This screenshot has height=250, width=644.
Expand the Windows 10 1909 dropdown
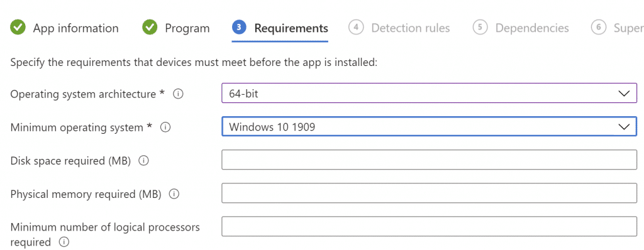click(429, 127)
